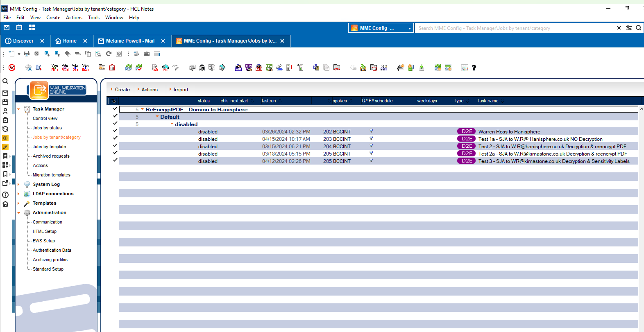Open Archived requests view
The height and width of the screenshot is (332, 644).
pos(51,156)
